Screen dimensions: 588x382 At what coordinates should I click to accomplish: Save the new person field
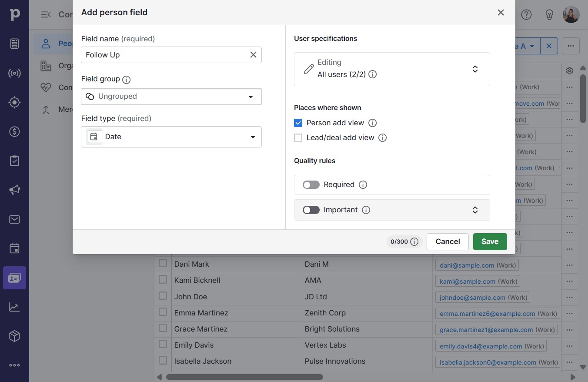coord(490,242)
